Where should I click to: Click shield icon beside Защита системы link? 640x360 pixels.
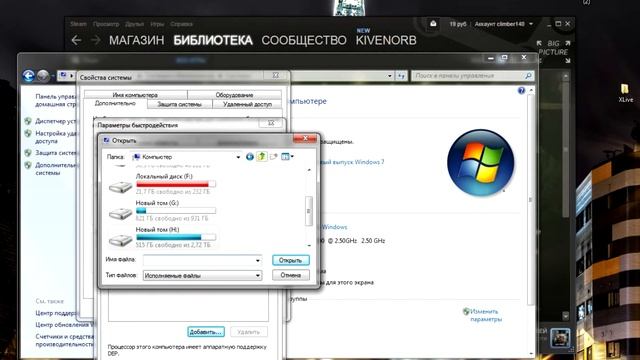[x=28, y=153]
